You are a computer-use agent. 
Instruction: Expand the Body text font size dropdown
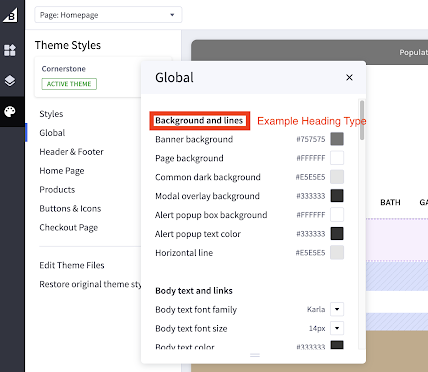[337, 328]
